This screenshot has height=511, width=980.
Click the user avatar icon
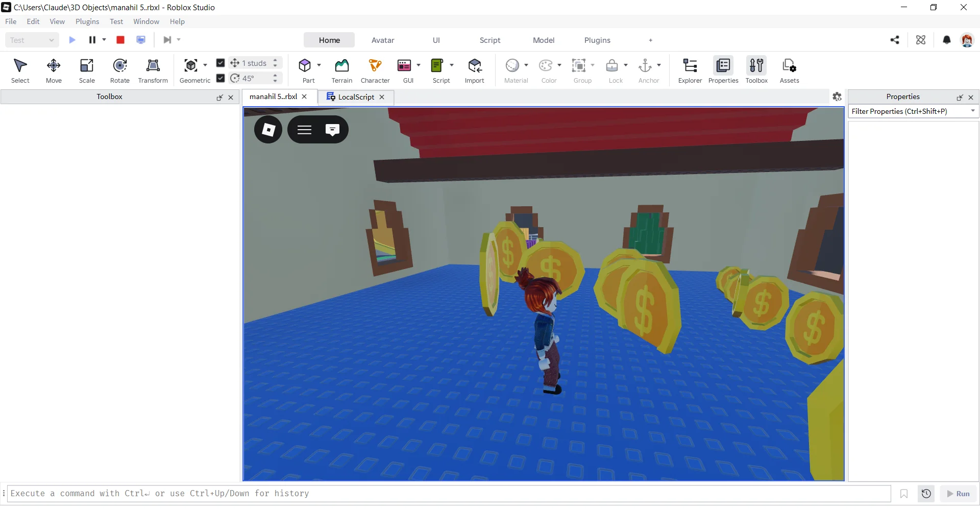(x=967, y=40)
